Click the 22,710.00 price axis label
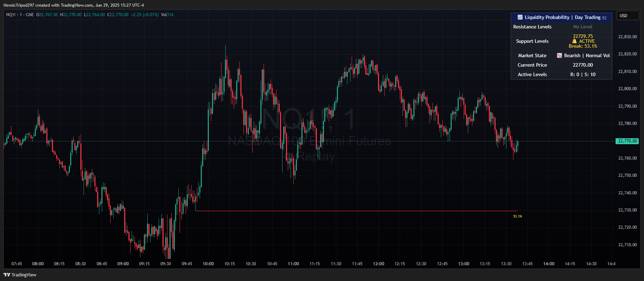Screen dimensions: 644x281 point(627,245)
